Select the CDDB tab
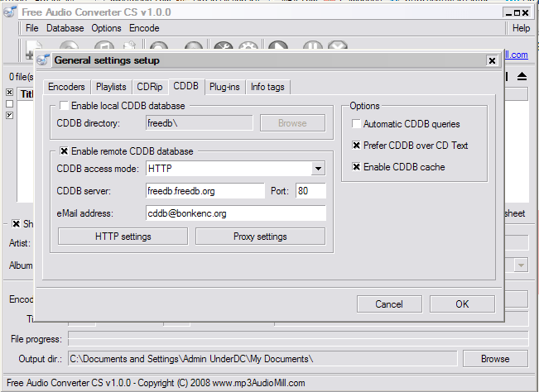The height and width of the screenshot is (392, 539). point(186,86)
